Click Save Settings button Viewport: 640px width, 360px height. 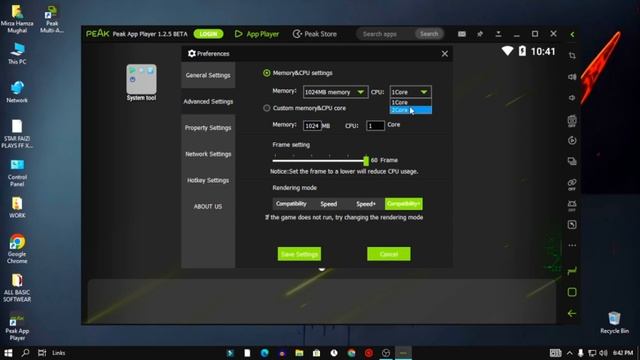point(299,254)
